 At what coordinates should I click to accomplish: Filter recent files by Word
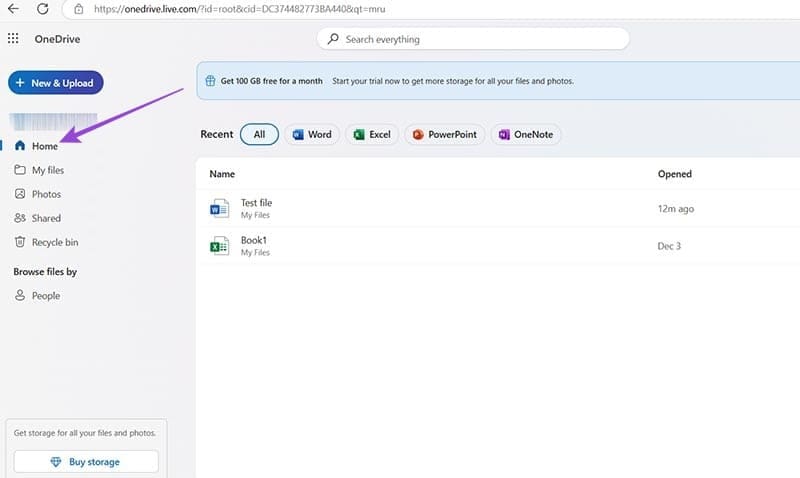coord(311,134)
